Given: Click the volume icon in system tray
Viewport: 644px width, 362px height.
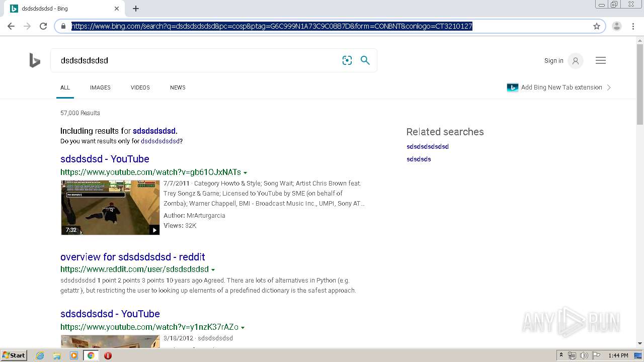Looking at the screenshot, I should click(584, 355).
